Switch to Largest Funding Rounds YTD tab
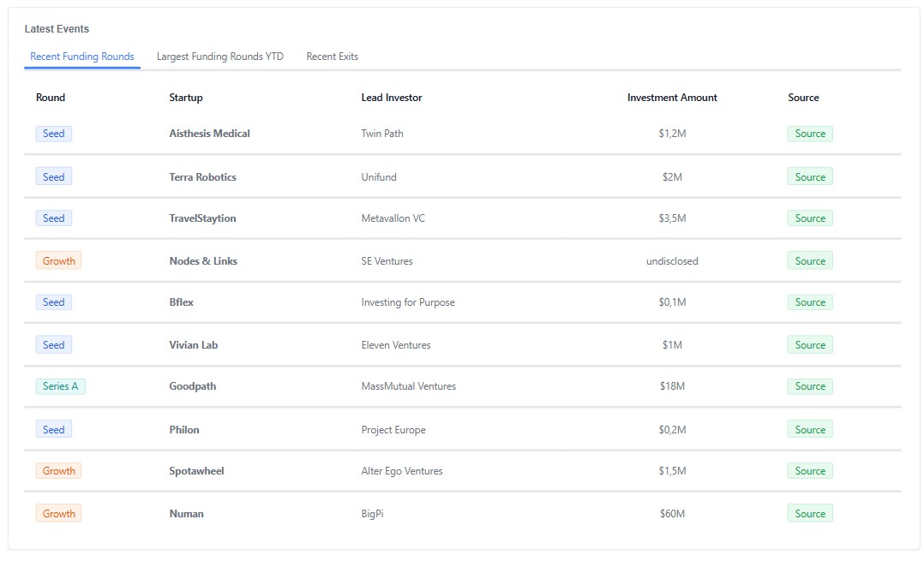 [219, 57]
